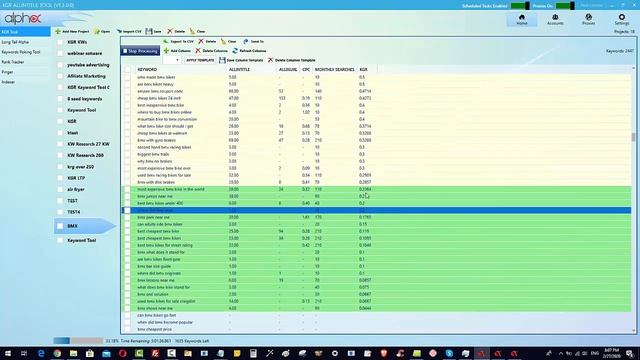Image resolution: width=640 pixels, height=360 pixels.
Task: Launch Microsoft Edge from the taskbar
Action: (x=41, y=353)
